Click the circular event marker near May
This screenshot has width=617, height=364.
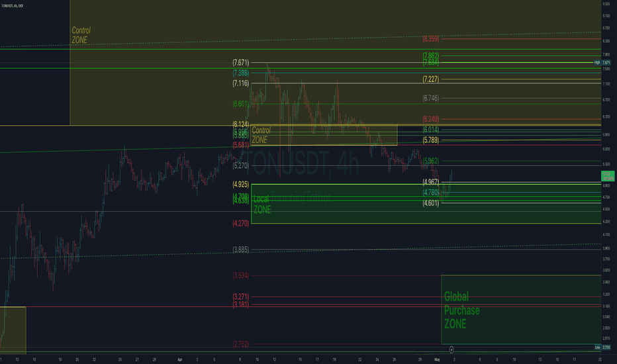(451, 349)
